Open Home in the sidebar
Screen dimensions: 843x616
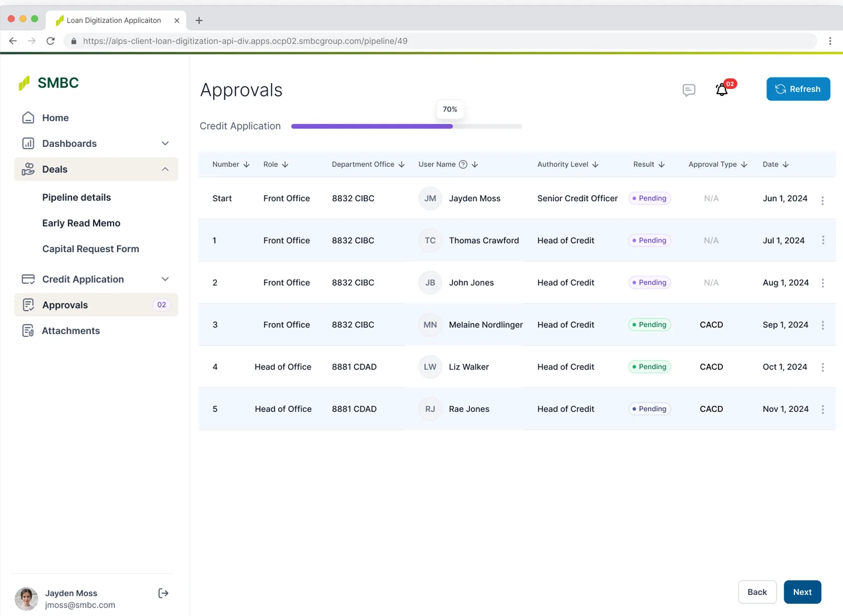tap(55, 118)
